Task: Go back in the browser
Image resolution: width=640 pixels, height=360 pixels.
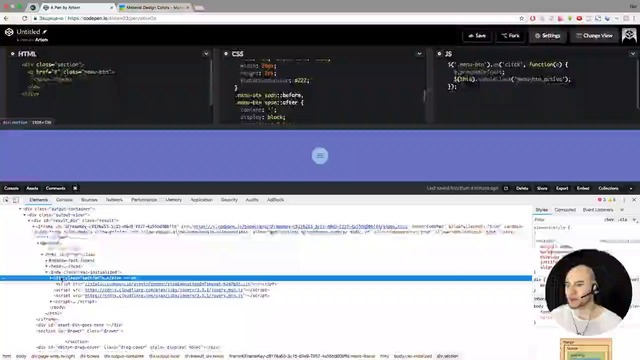Action: (x=6, y=18)
